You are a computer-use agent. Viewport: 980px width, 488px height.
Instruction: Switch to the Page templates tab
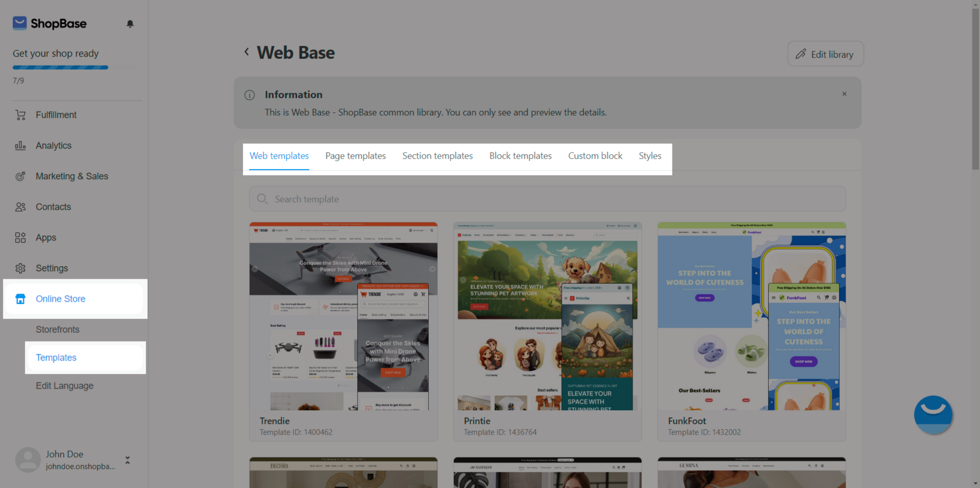356,156
